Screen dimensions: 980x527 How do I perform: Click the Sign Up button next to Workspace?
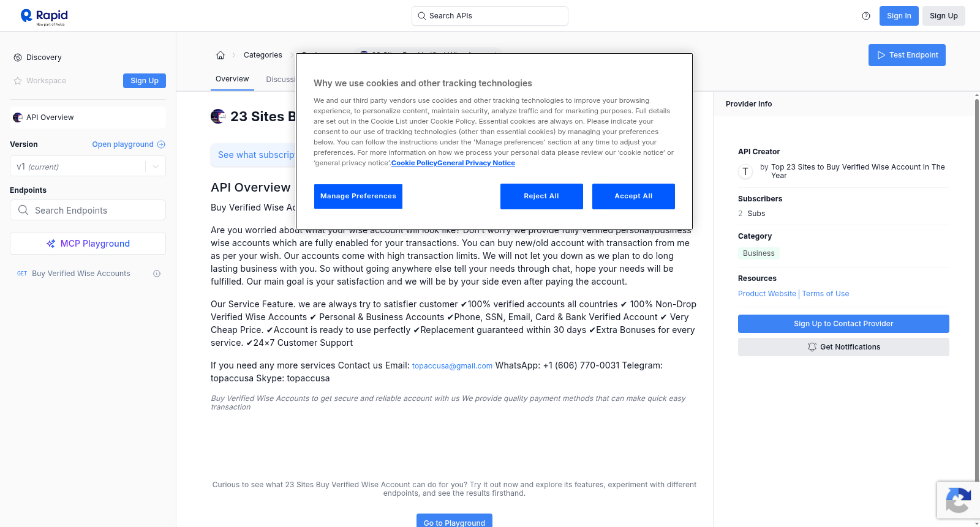145,81
